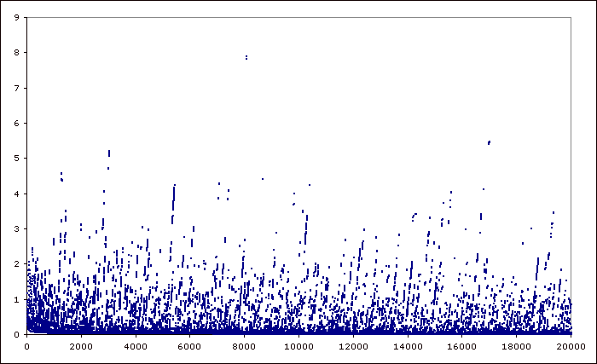Screen dimensions: 597x364
Task: Click the x-axis label 6000
Action: tap(189, 346)
